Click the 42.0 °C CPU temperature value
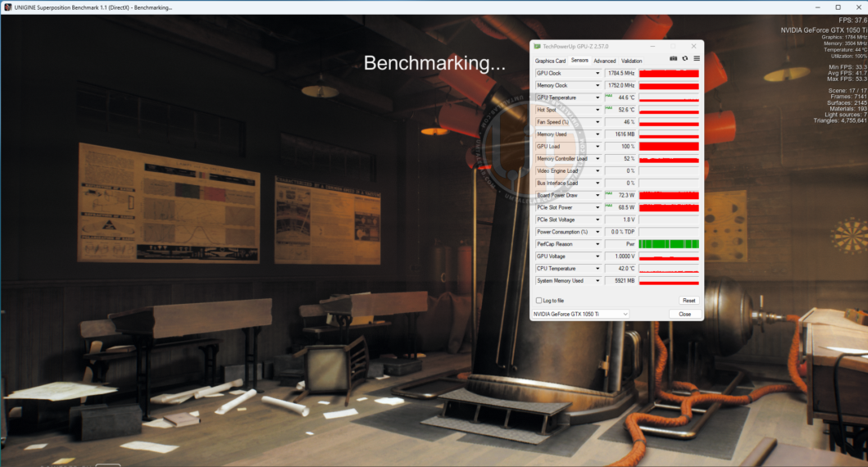This screenshot has height=467, width=868. [x=620, y=269]
